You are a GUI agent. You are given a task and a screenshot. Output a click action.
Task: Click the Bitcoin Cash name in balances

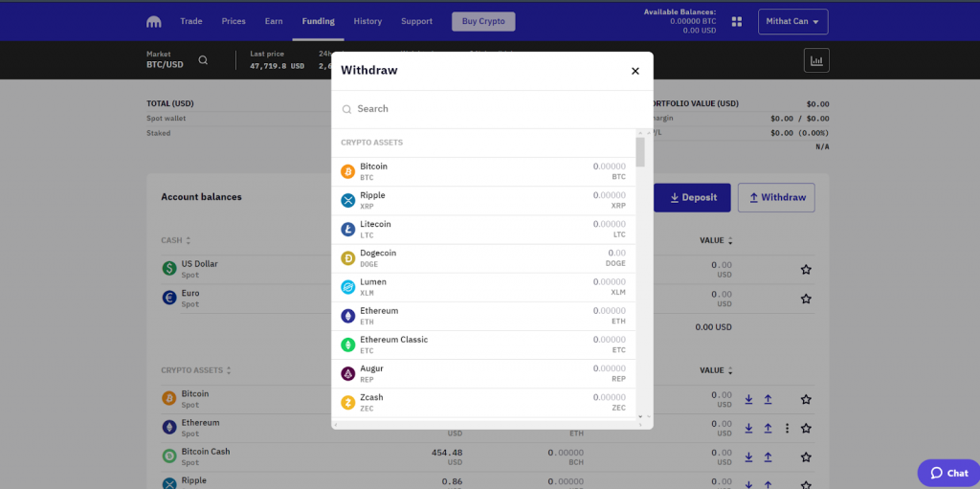tap(206, 452)
